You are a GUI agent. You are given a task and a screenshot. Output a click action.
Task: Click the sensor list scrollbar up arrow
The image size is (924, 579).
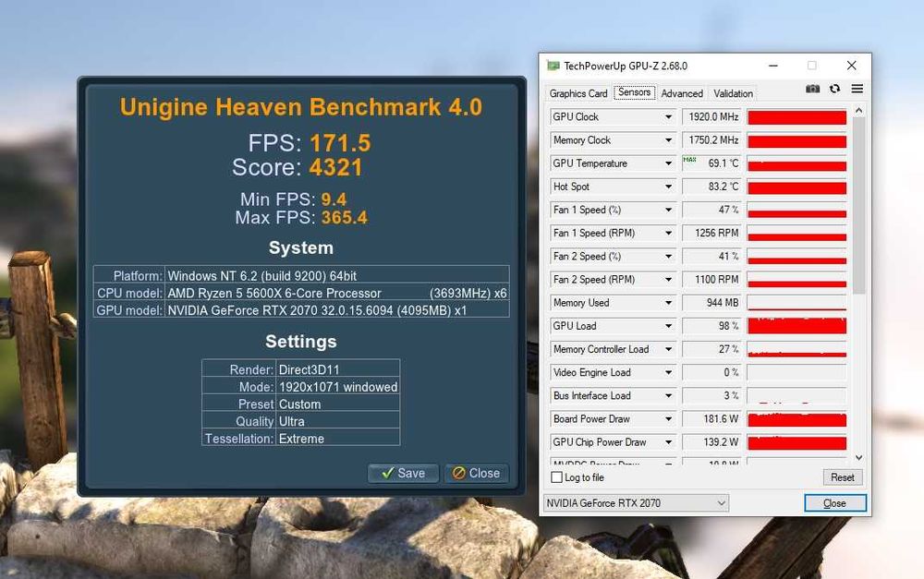[x=858, y=111]
